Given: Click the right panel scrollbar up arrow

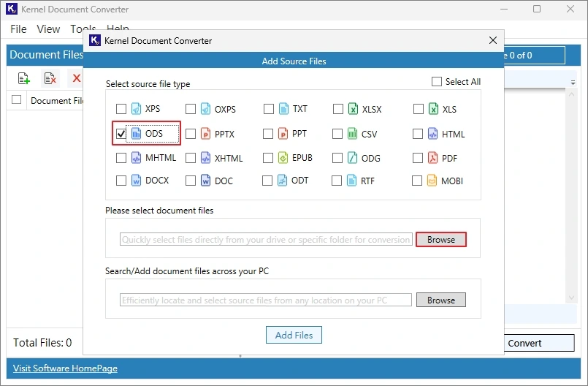Looking at the screenshot, I should [x=571, y=94].
